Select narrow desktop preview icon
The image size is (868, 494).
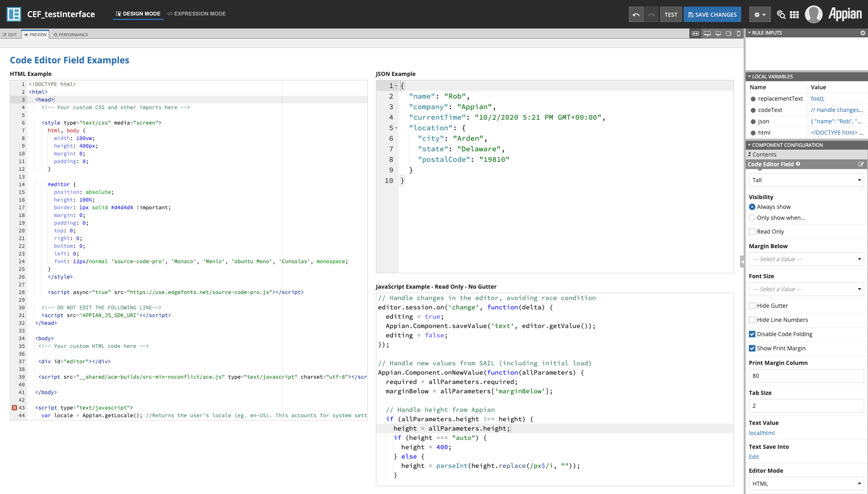(x=718, y=34)
